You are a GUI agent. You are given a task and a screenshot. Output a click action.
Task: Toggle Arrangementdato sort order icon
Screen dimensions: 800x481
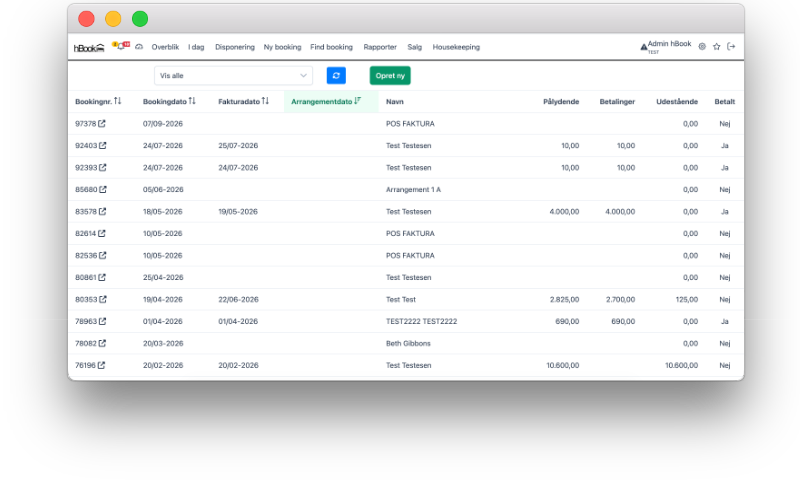point(357,101)
